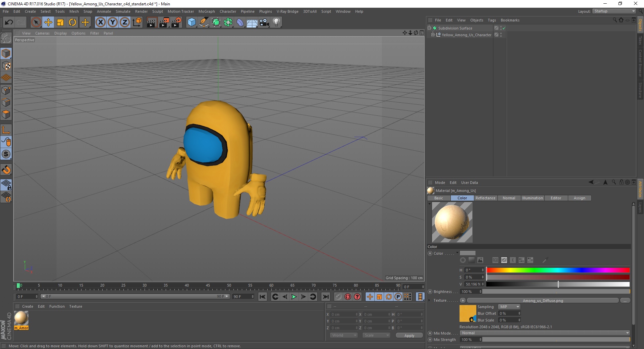This screenshot has height=349, width=644.
Task: Click the Subdivision Surface generator icon
Action: point(216,22)
